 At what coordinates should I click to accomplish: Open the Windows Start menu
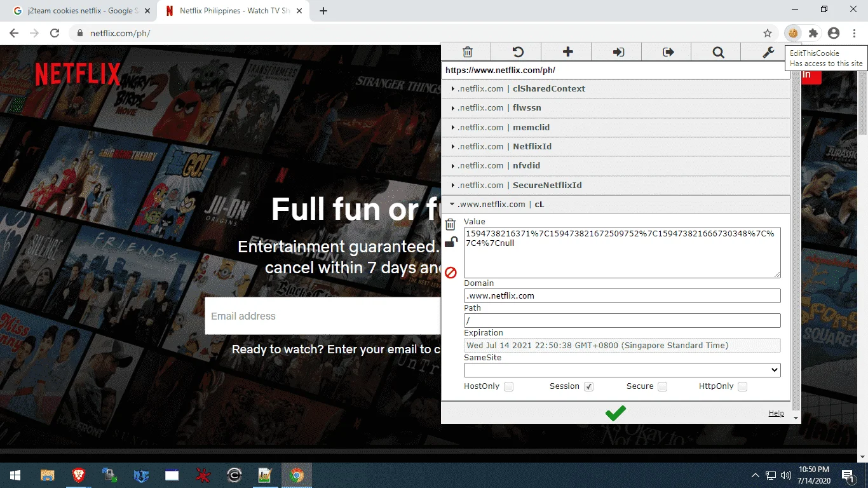coord(15,475)
